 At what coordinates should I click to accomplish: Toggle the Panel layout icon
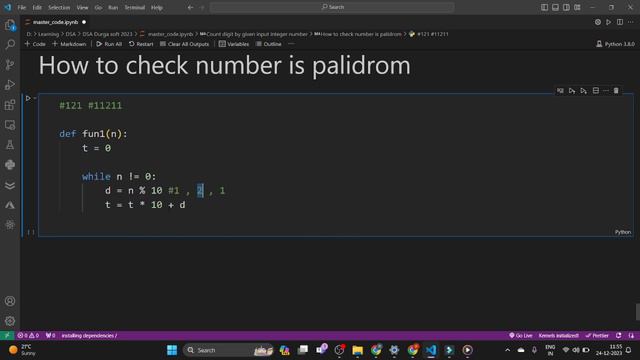point(556,7)
